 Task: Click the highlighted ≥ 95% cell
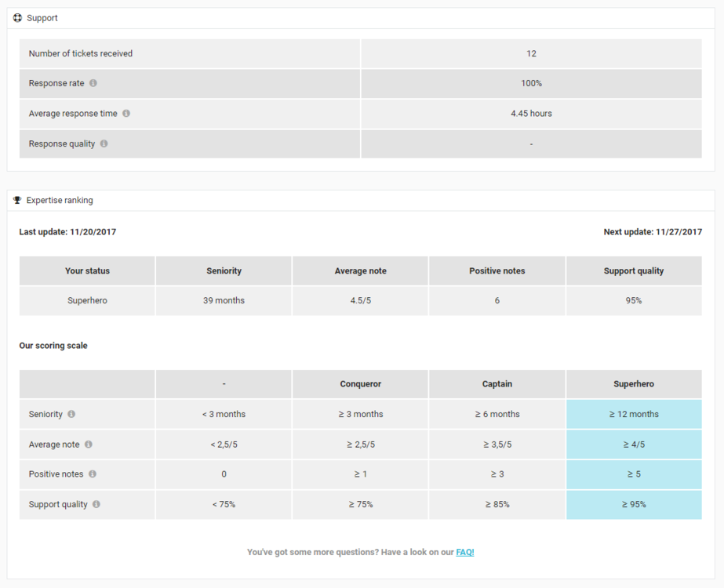(x=634, y=504)
